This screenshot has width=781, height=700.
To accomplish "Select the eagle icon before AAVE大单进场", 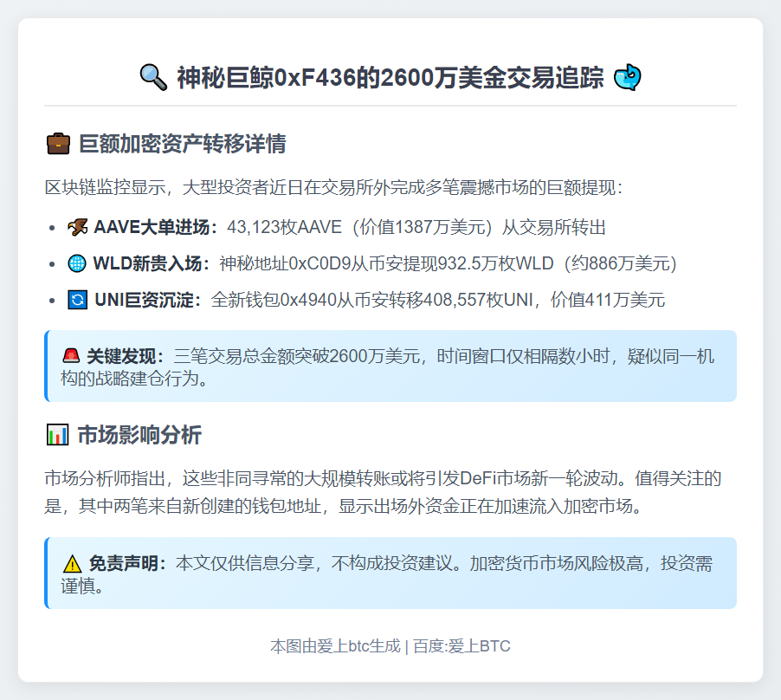I will pyautogui.click(x=78, y=228).
